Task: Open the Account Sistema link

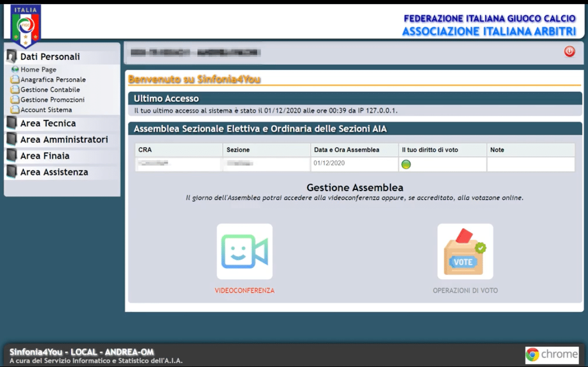Action: 46,110
